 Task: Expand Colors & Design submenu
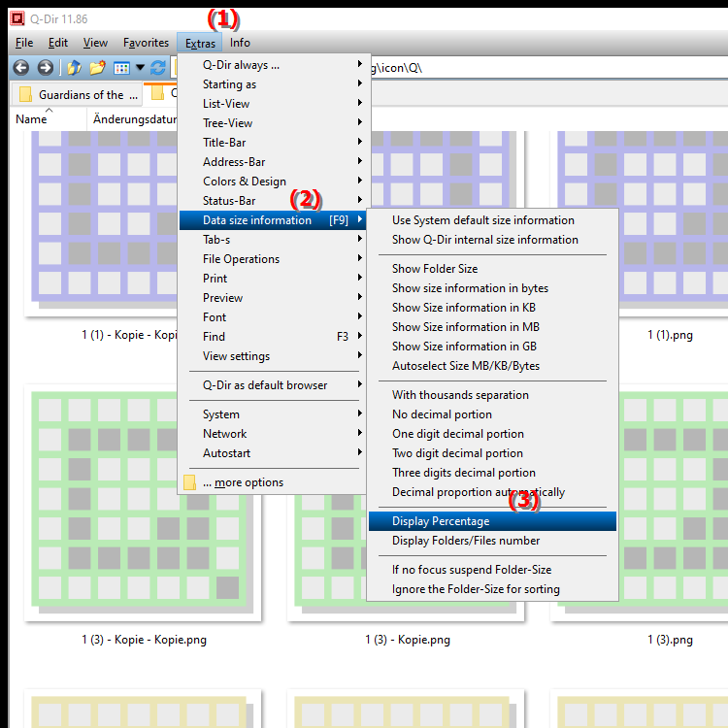pos(273,182)
